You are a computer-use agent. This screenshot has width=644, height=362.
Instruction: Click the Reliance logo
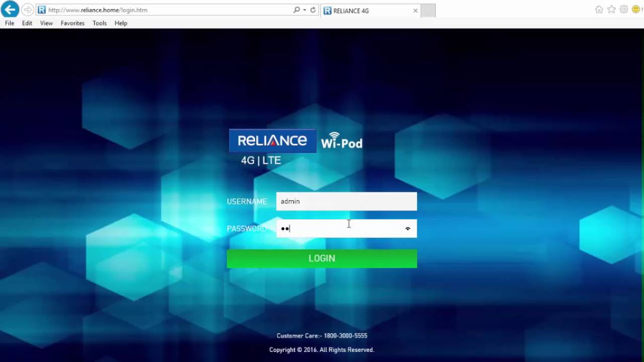pos(273,141)
